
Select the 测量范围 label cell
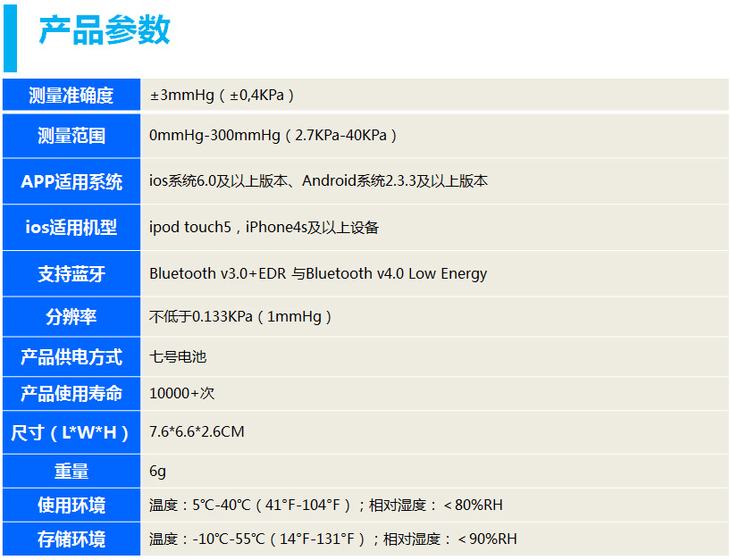71,136
